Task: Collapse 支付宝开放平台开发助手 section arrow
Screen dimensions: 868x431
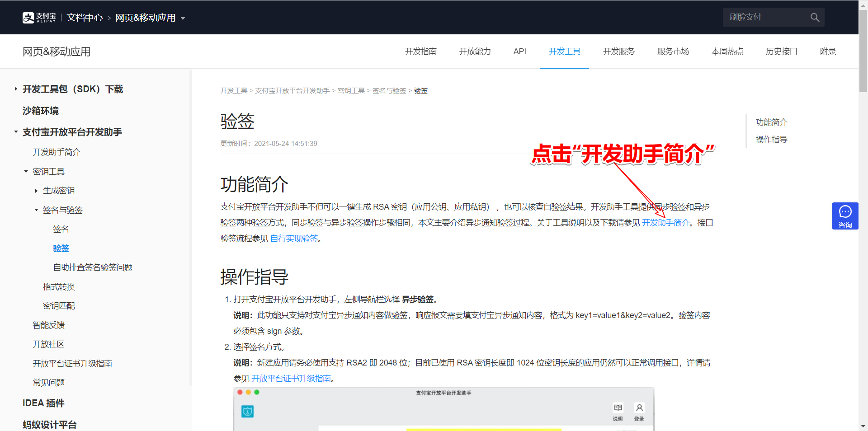Action: pyautogui.click(x=16, y=132)
